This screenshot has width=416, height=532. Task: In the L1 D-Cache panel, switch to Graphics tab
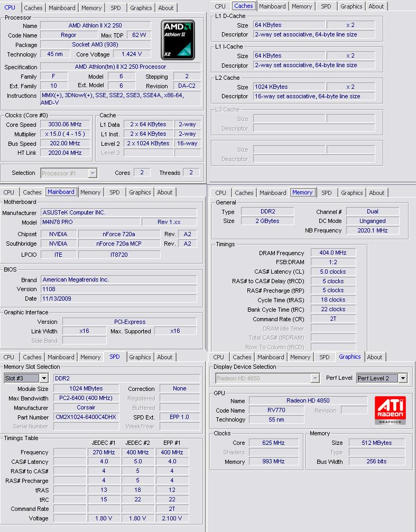click(351, 6)
